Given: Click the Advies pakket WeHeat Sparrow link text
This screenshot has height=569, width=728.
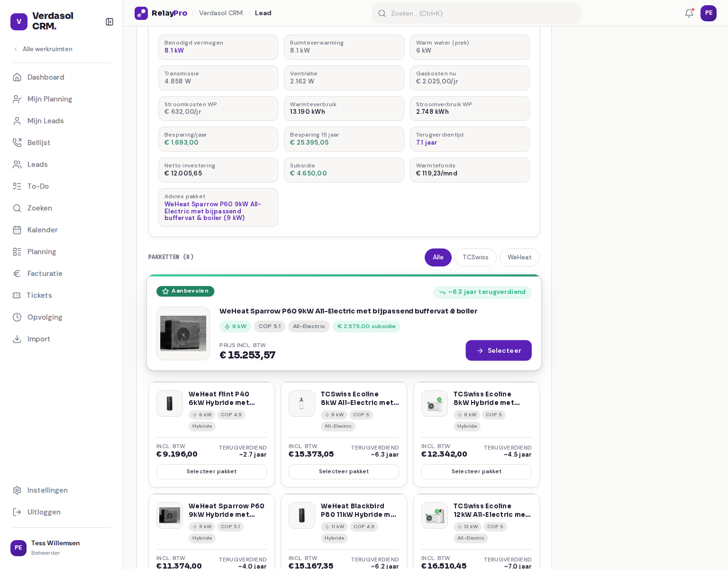Looking at the screenshot, I should [213, 211].
